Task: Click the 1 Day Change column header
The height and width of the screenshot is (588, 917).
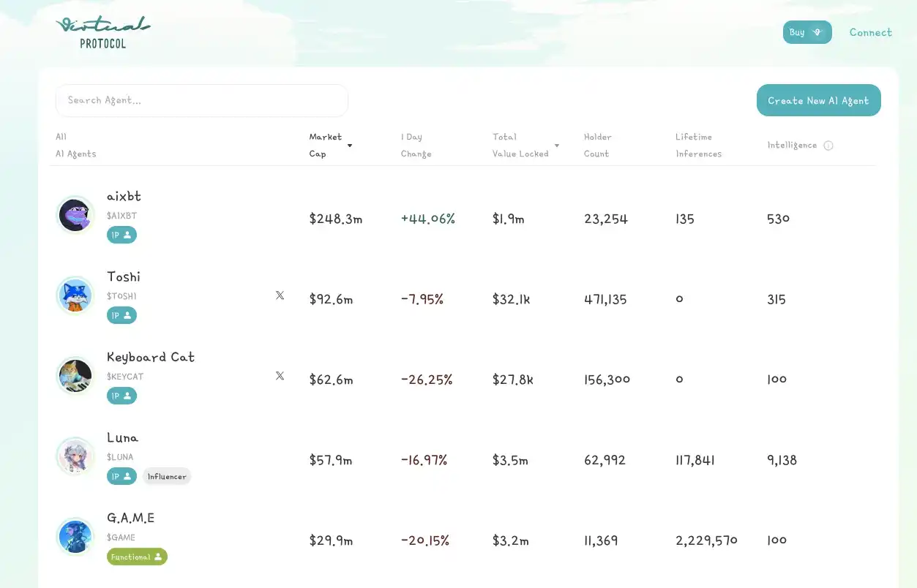Action: pos(416,145)
